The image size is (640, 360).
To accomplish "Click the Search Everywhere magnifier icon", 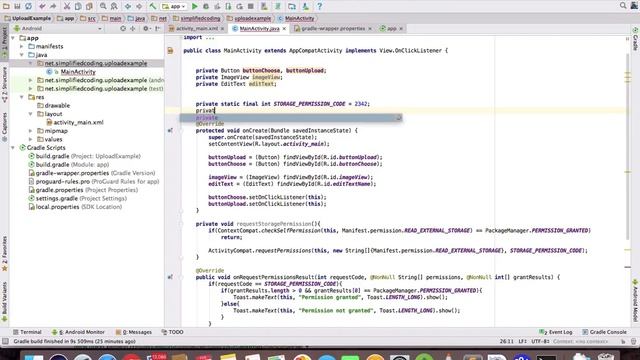I will point(623,5).
